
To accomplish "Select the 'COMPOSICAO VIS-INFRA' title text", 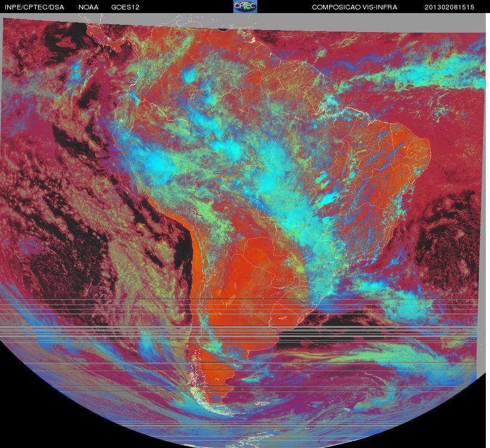I will pos(355,7).
